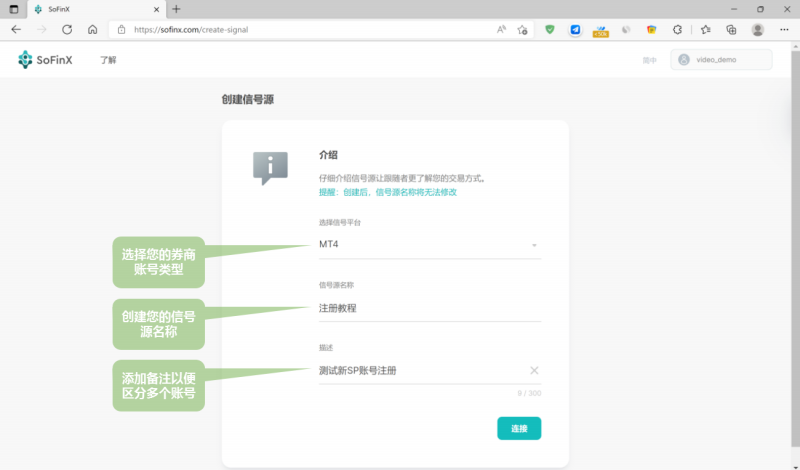Open the browser home page icon
This screenshot has width=800, height=470.
pyautogui.click(x=92, y=30)
